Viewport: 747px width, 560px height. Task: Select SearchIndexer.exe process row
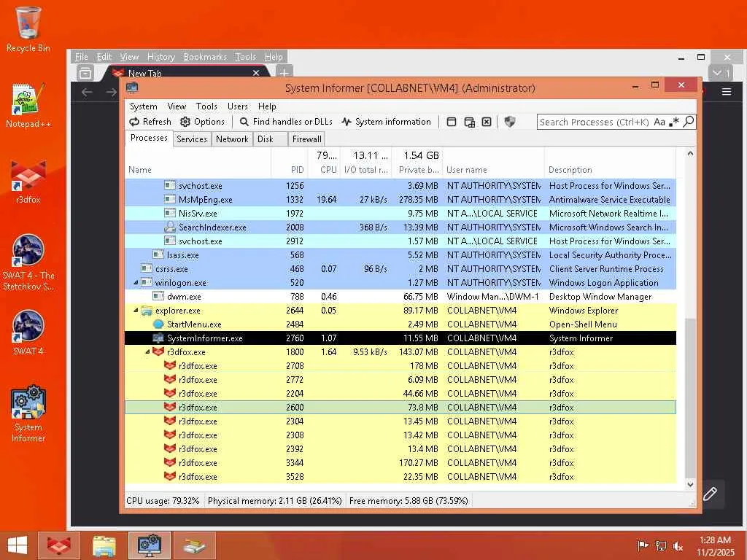pyautogui.click(x=400, y=227)
